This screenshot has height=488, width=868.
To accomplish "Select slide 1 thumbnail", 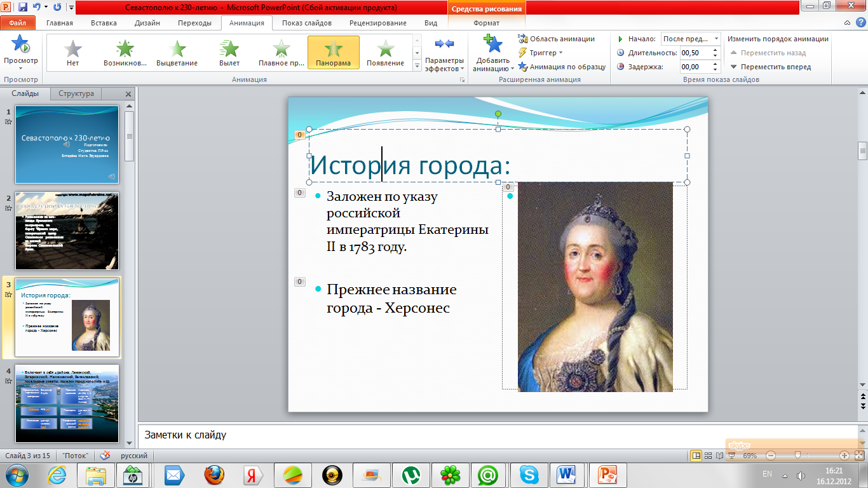I will pyautogui.click(x=67, y=144).
